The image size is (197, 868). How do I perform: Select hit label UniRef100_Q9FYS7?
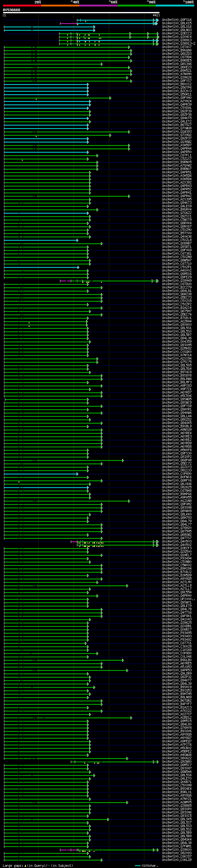tap(177, 81)
